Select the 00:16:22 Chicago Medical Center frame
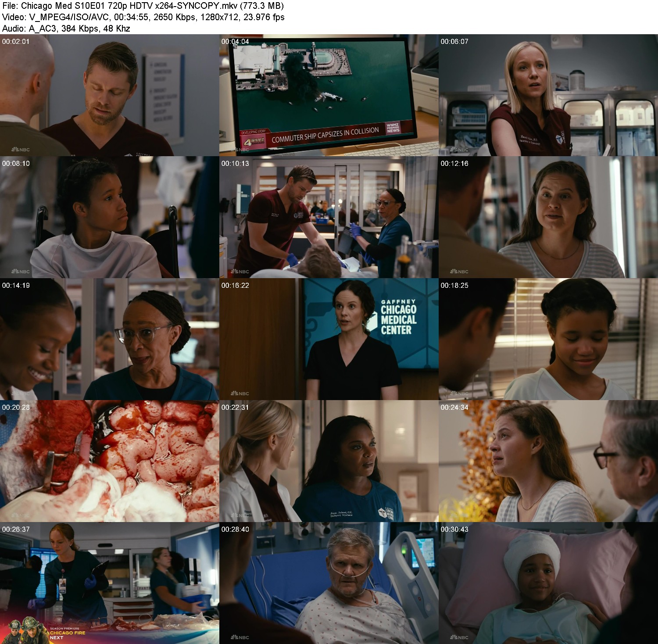Screen dimensions: 658x644 [329, 339]
